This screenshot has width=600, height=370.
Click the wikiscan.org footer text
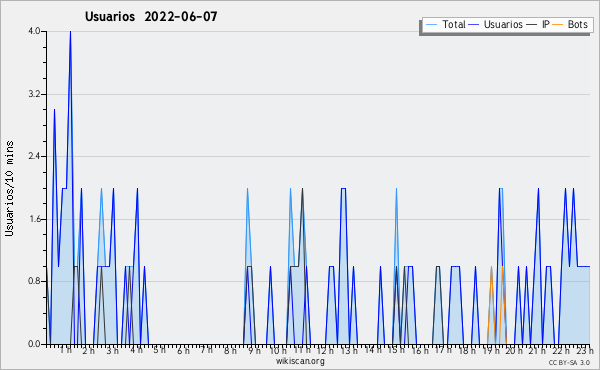[300, 361]
